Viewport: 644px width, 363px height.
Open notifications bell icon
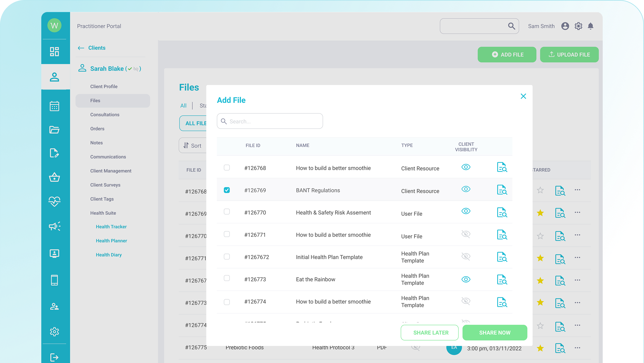click(590, 26)
